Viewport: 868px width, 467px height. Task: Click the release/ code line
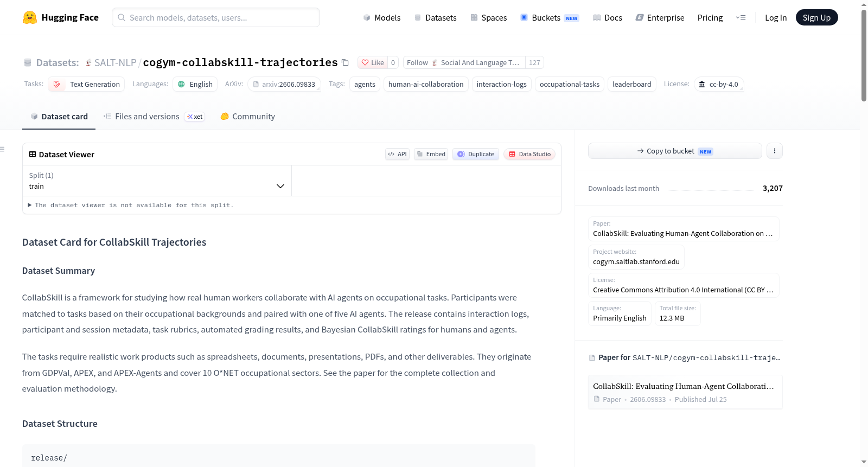point(49,458)
